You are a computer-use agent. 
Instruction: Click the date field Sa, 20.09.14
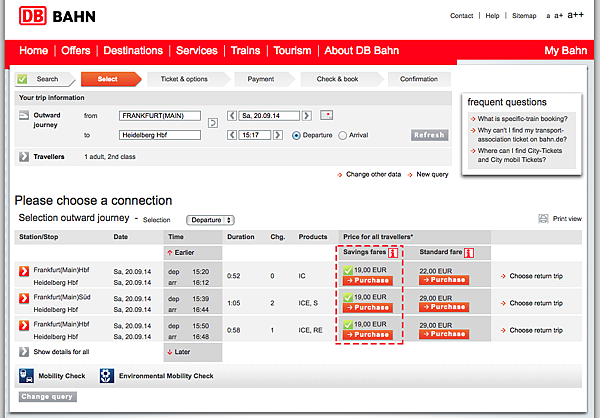click(269, 116)
